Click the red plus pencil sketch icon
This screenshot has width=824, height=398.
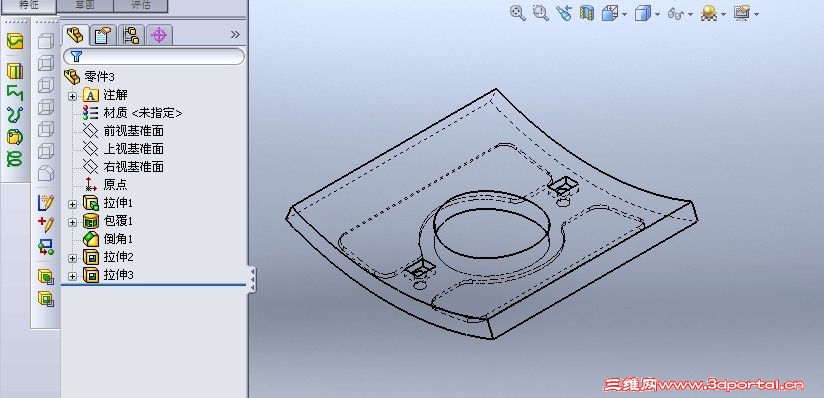pos(46,224)
